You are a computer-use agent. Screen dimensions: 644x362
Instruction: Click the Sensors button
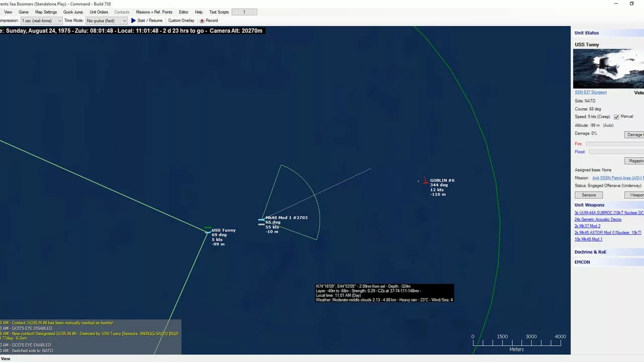[589, 195]
